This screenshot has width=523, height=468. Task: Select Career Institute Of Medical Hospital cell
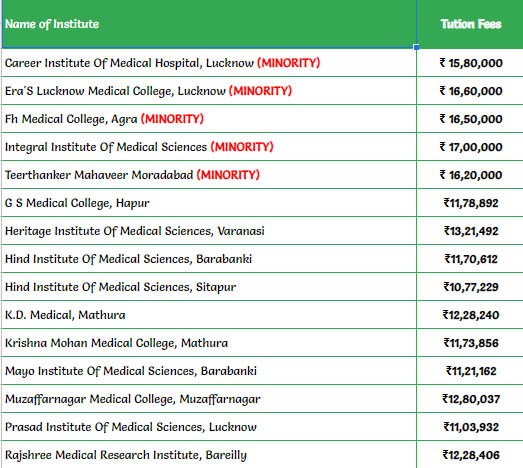click(x=209, y=63)
